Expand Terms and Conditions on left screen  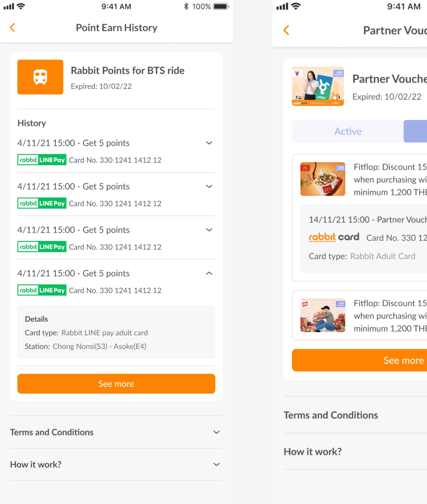click(x=216, y=432)
